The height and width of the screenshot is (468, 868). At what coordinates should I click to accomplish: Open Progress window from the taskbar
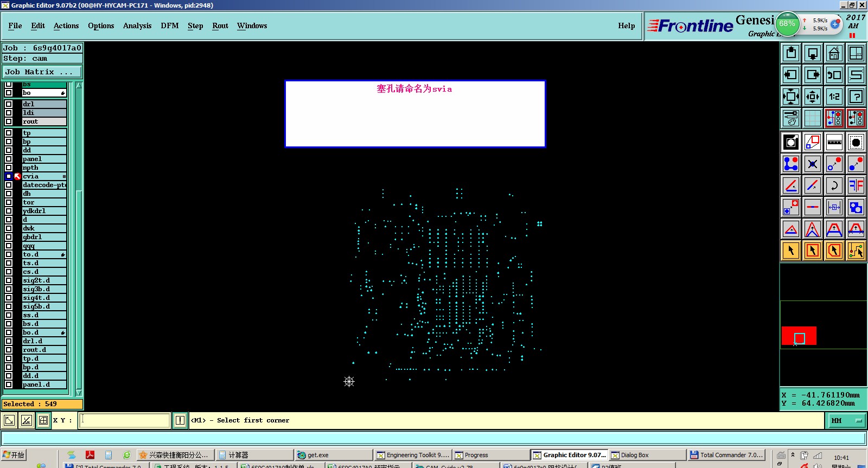(x=491, y=455)
